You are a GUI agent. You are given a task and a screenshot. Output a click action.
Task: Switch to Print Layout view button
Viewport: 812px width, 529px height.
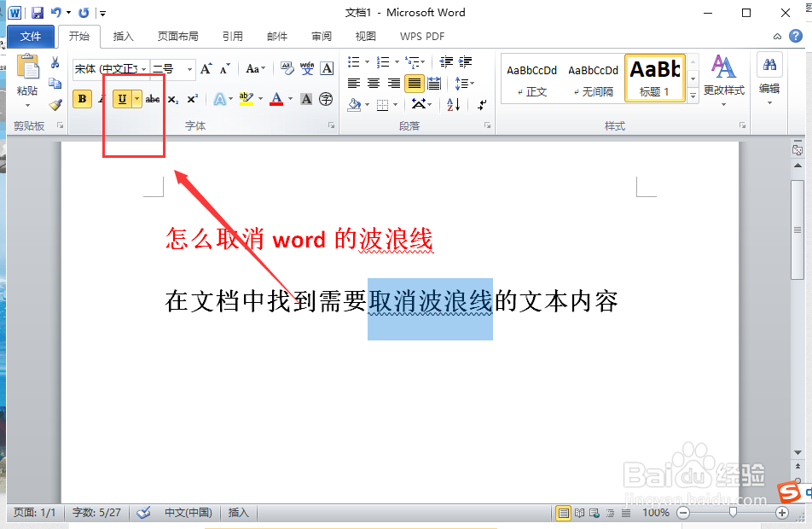coord(564,513)
